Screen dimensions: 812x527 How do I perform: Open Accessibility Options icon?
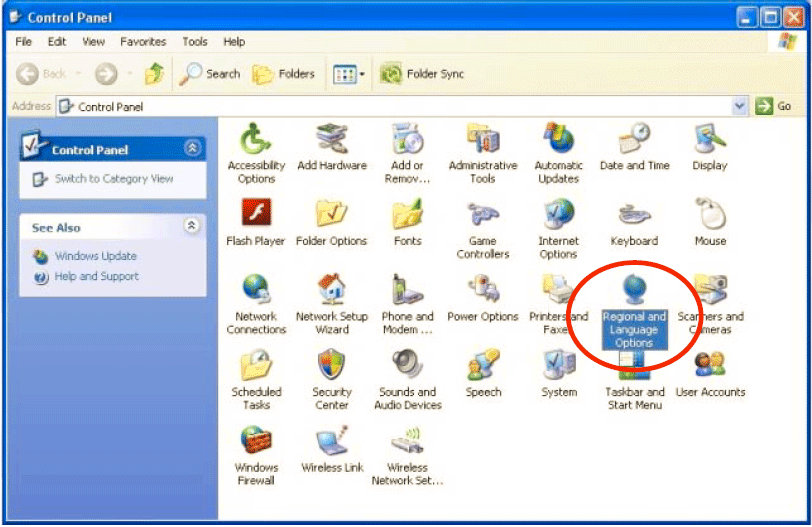coord(256,140)
